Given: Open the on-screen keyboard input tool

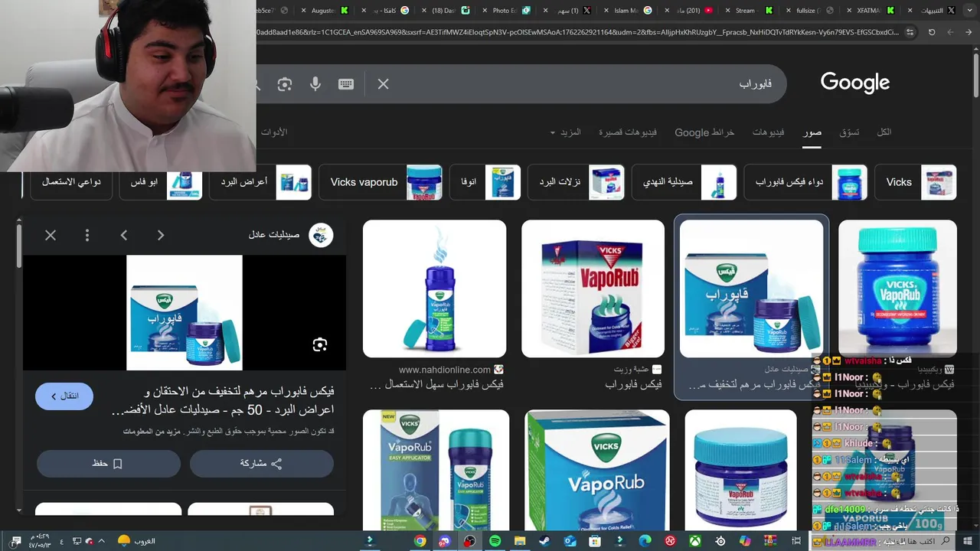Looking at the screenshot, I should pos(346,84).
